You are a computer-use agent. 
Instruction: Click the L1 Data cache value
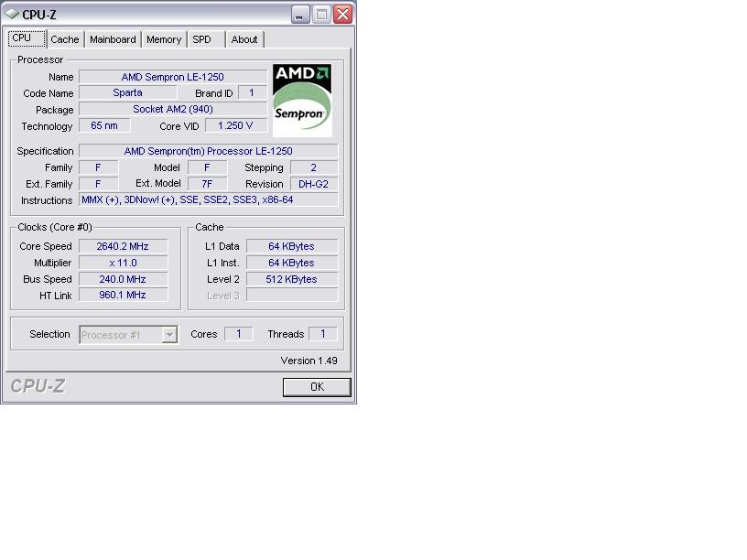(x=291, y=246)
